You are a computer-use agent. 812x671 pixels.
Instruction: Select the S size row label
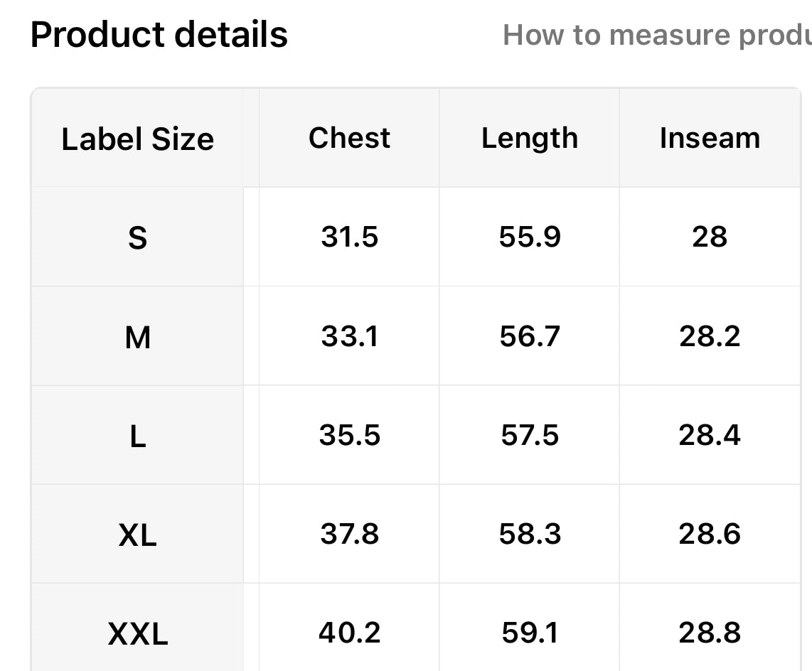(137, 237)
